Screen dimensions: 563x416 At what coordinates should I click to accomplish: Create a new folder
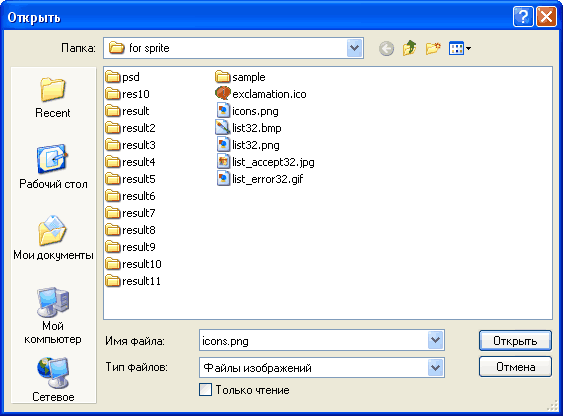tap(433, 48)
